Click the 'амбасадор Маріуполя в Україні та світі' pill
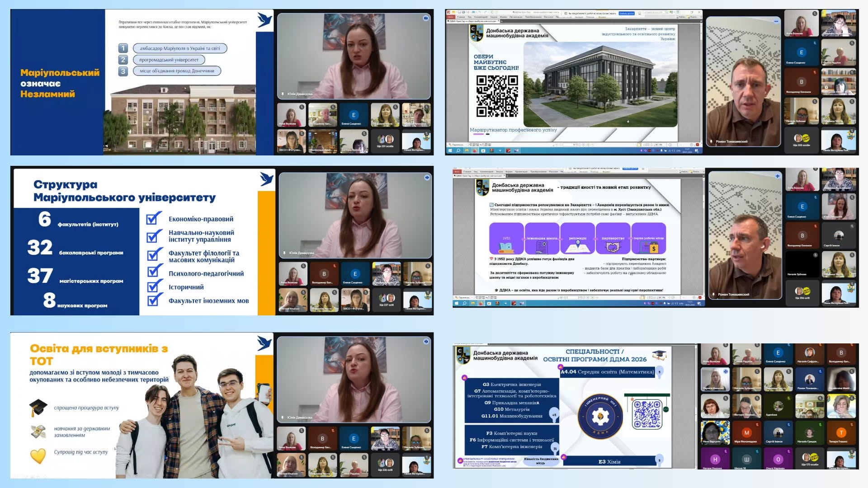 click(x=180, y=48)
